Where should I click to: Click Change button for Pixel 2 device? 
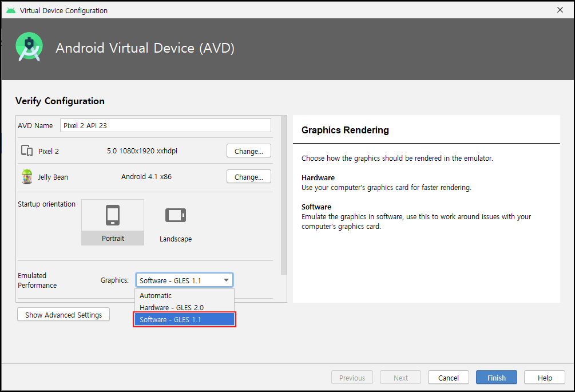[249, 151]
